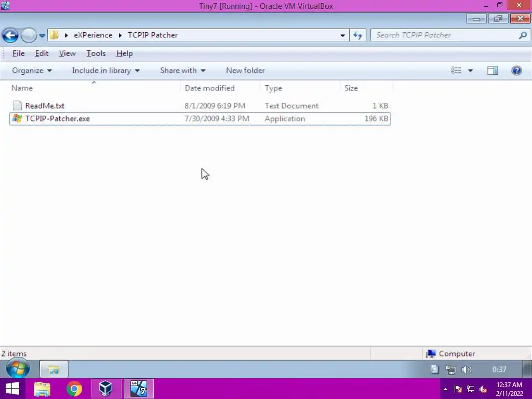Click guest tray network icon
The width and height of the screenshot is (532, 399).
pyautogui.click(x=450, y=369)
